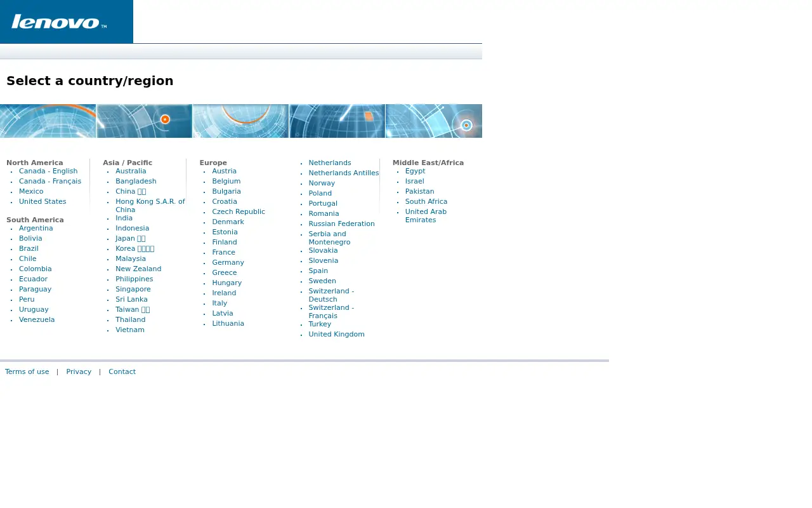
Task: Click the Contact footer link
Action: (122, 371)
